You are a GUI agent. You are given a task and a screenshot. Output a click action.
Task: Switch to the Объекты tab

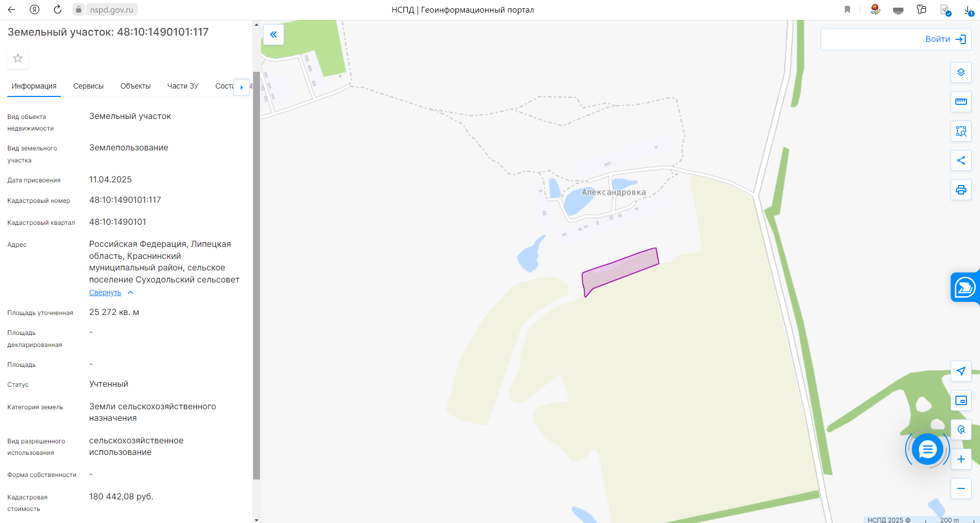(x=135, y=86)
